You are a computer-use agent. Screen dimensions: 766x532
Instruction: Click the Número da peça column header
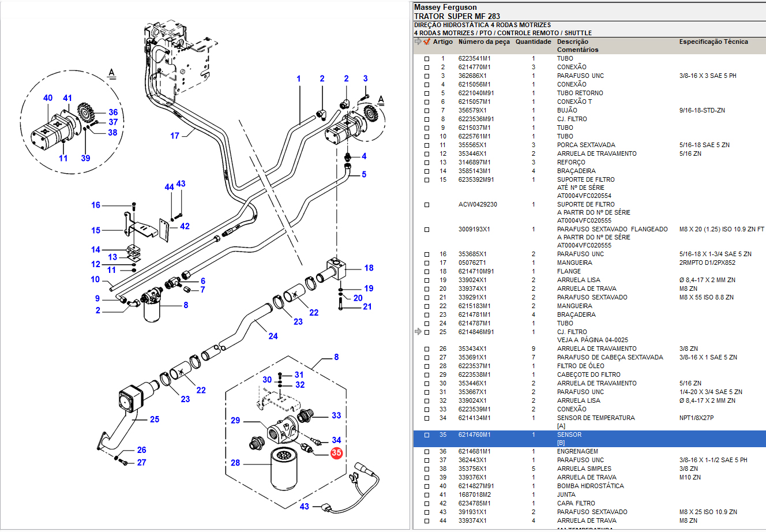(484, 42)
